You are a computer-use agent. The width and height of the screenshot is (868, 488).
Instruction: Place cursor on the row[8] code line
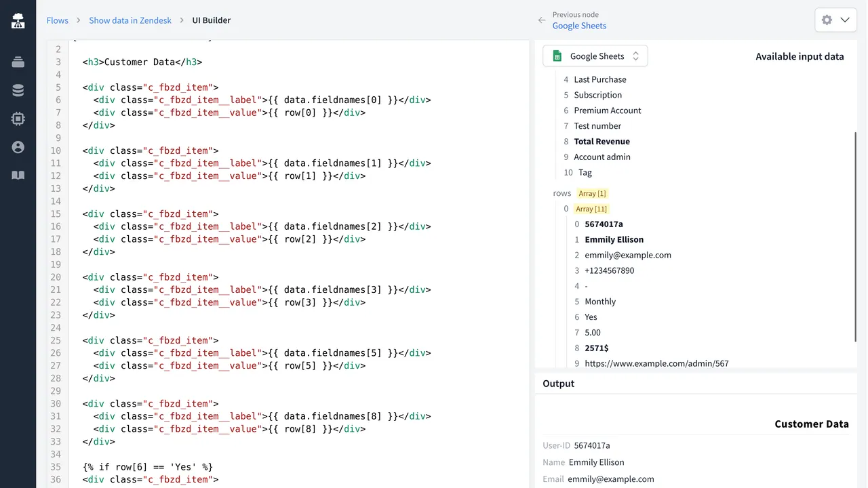(x=229, y=429)
